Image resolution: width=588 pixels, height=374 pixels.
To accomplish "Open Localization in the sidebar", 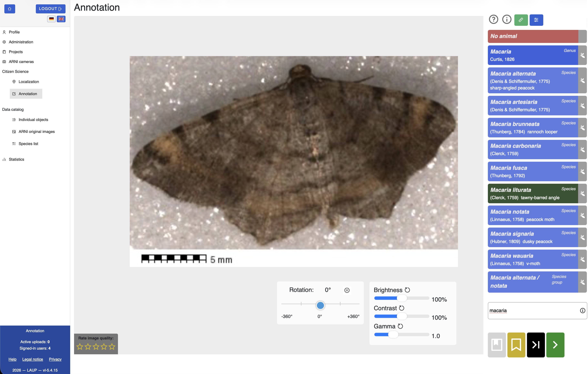I will click(29, 82).
